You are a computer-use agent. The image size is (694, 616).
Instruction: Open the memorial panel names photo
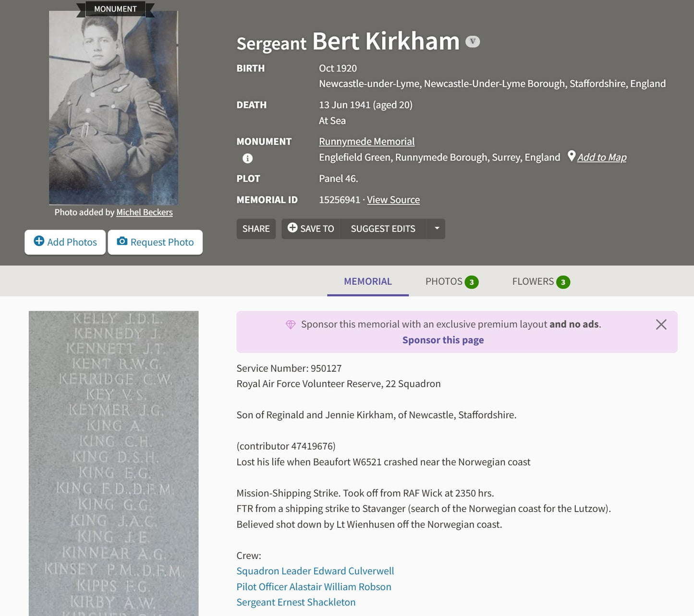click(x=113, y=463)
